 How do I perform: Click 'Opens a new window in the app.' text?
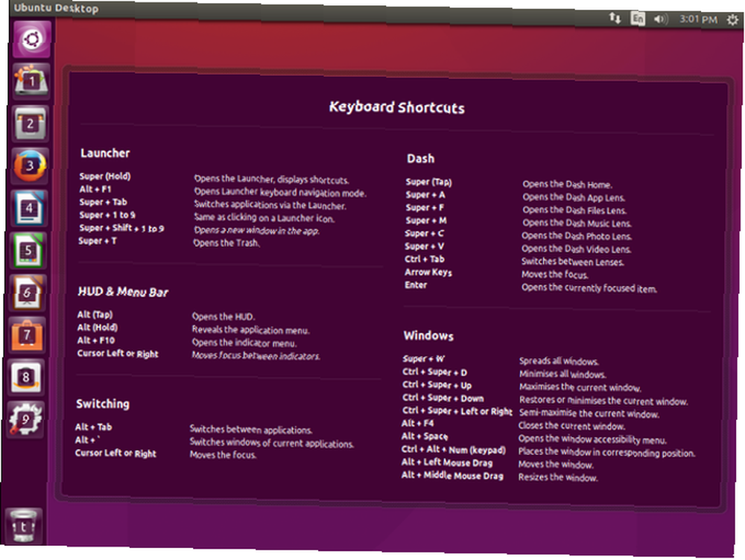coord(256,230)
